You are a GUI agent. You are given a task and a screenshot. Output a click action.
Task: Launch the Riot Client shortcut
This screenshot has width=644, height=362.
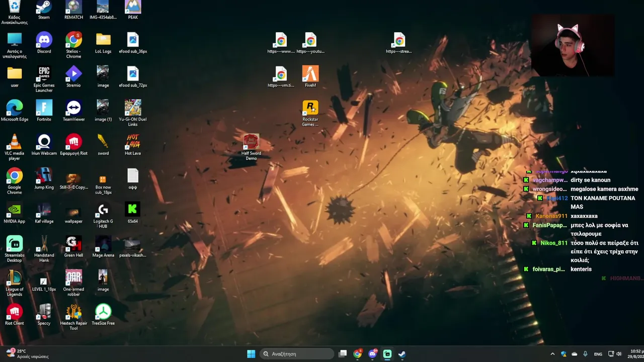[15, 314]
